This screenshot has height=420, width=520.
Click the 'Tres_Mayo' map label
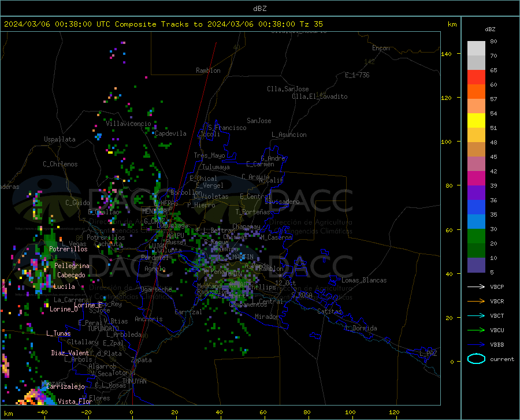209,155
